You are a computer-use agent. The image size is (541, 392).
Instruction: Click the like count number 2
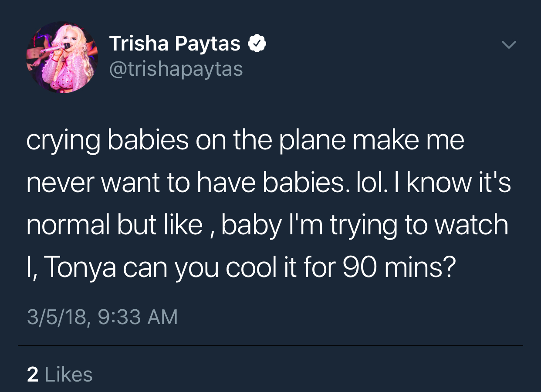coord(32,375)
